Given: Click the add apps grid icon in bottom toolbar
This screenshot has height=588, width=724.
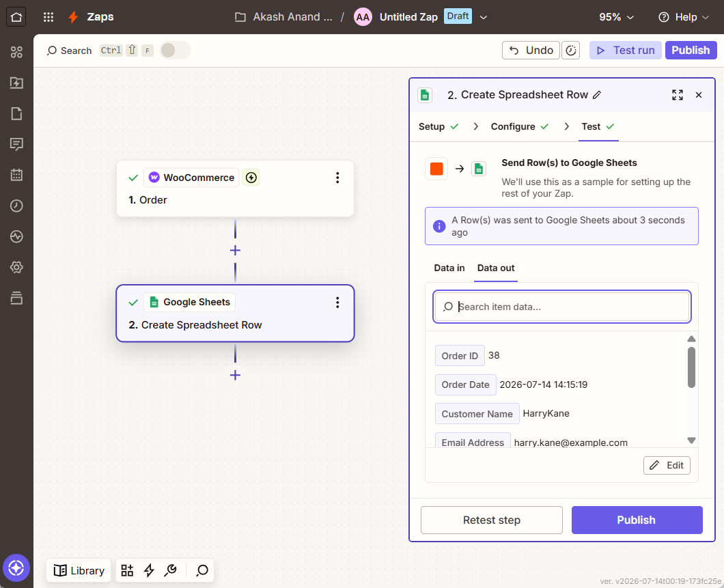Looking at the screenshot, I should [x=127, y=570].
